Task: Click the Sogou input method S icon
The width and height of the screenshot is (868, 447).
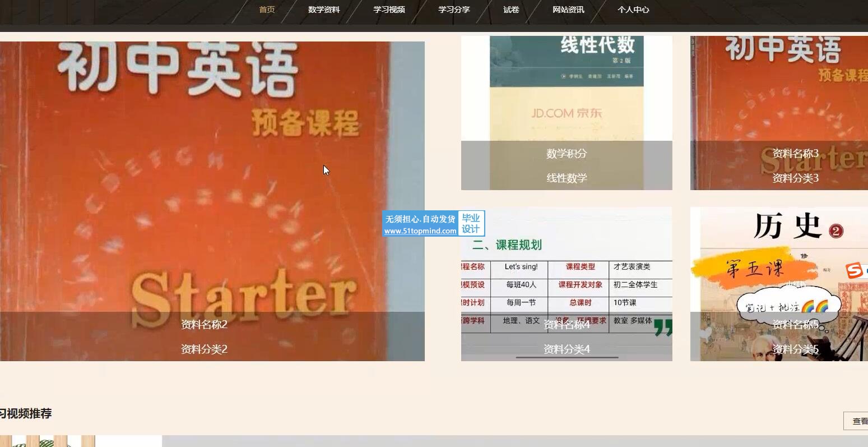Action: pyautogui.click(x=855, y=270)
